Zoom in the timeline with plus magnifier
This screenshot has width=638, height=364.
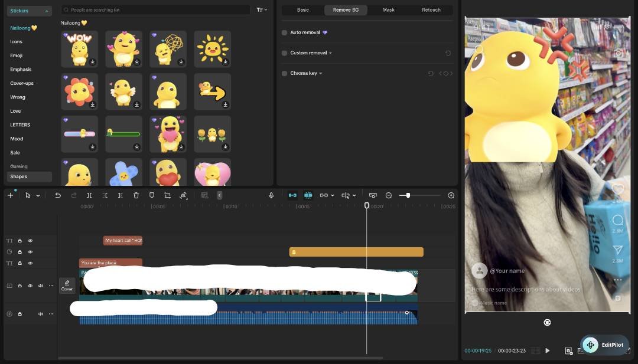[451, 195]
